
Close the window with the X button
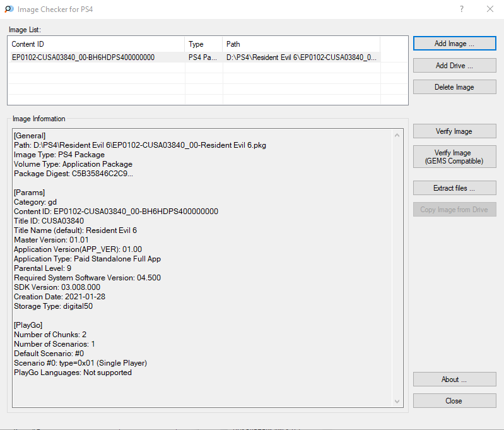[x=490, y=9]
